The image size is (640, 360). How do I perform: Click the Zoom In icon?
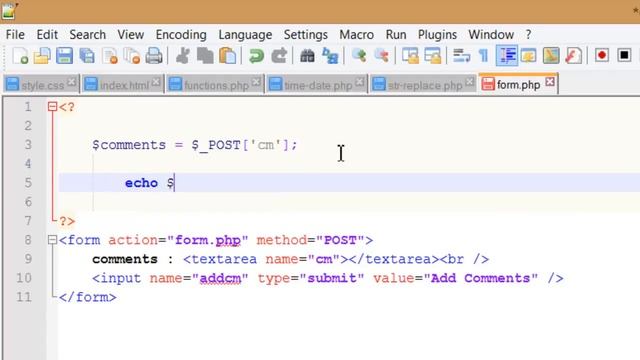click(x=359, y=56)
